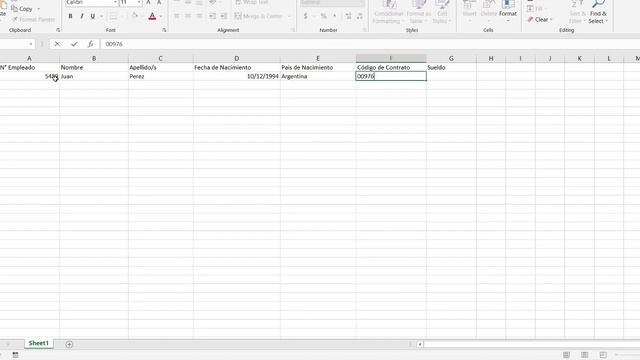Select column D header
The height and width of the screenshot is (360, 640).
[x=237, y=58]
